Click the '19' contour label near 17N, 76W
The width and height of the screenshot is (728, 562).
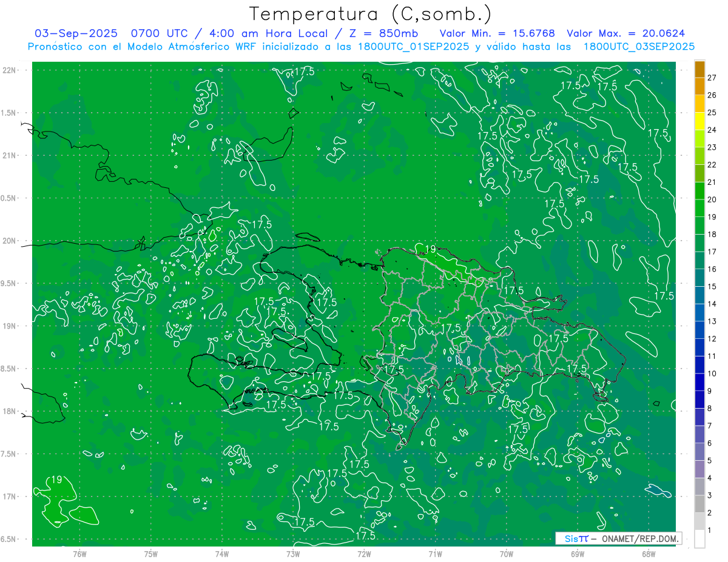point(56,480)
